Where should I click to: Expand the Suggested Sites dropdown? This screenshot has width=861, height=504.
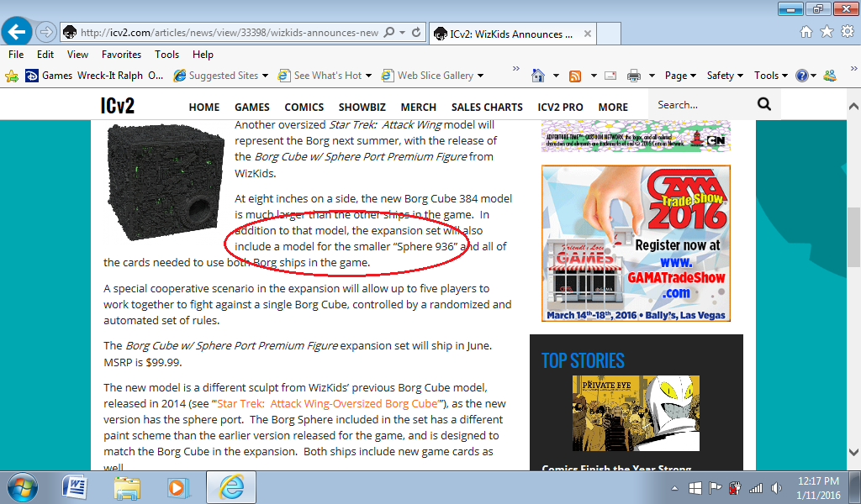click(265, 76)
